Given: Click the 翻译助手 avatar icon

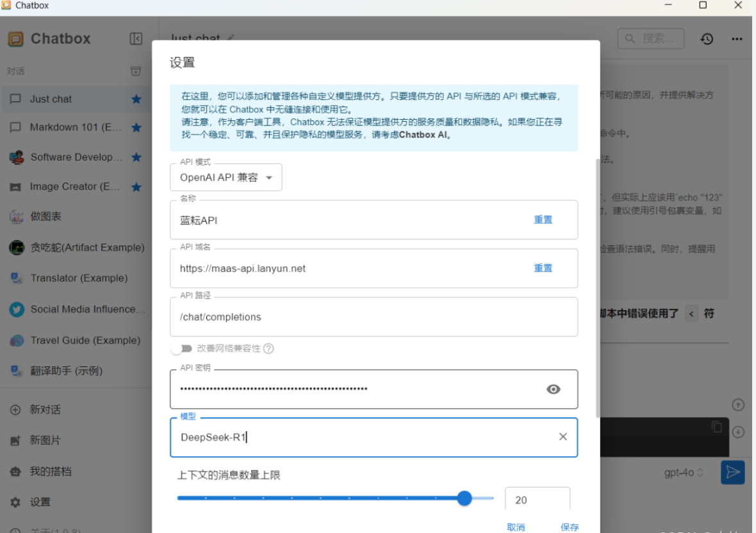Looking at the screenshot, I should click(x=17, y=370).
